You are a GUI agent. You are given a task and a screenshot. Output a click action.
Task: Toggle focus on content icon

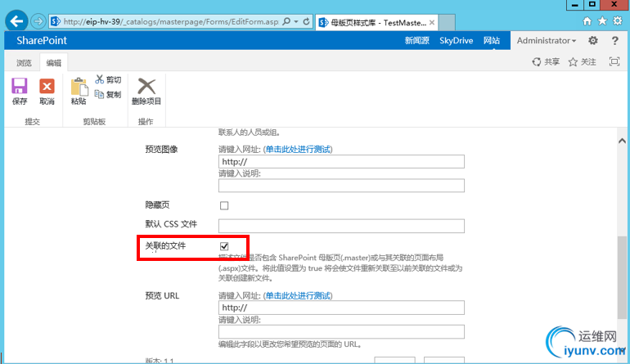click(614, 61)
